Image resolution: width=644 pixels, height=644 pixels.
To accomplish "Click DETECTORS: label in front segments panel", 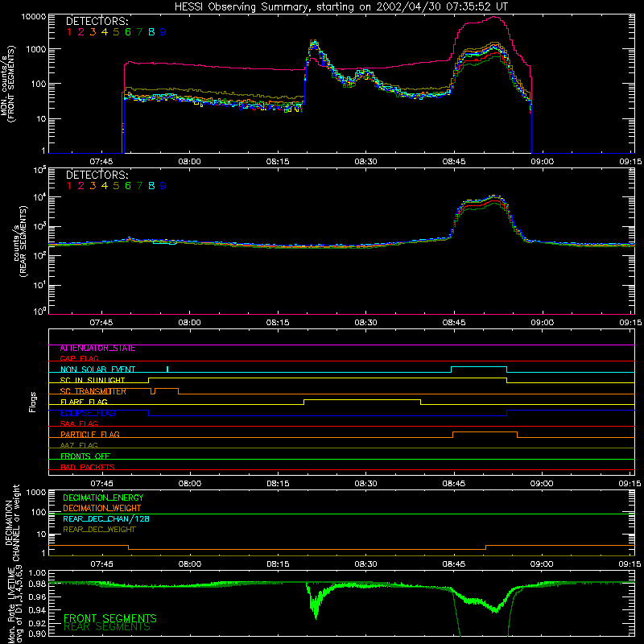I will [x=97, y=22].
